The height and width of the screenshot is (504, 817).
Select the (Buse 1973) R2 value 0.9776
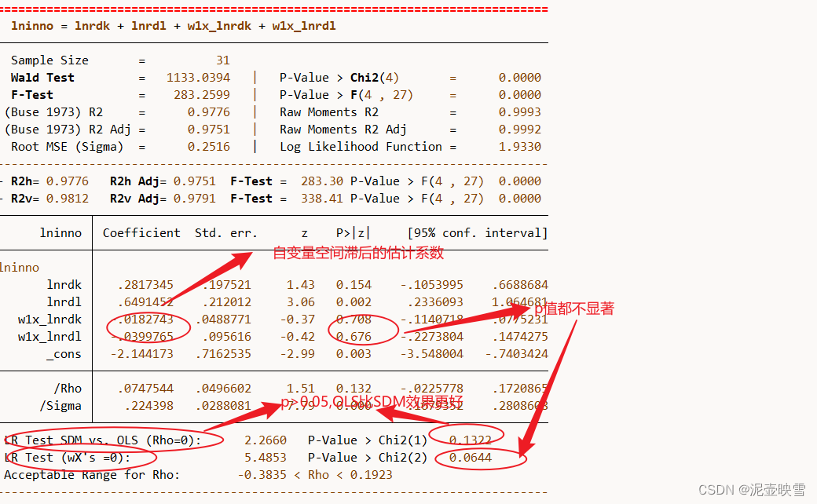click(x=208, y=112)
